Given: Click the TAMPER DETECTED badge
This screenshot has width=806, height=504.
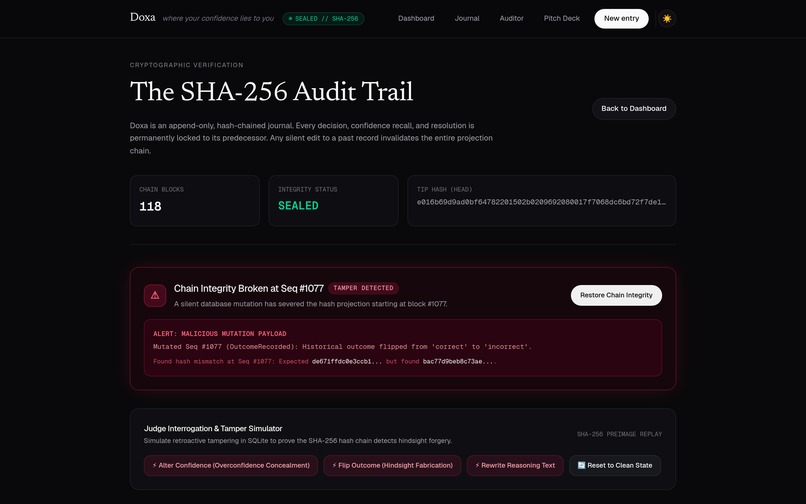Looking at the screenshot, I should pos(363,288).
